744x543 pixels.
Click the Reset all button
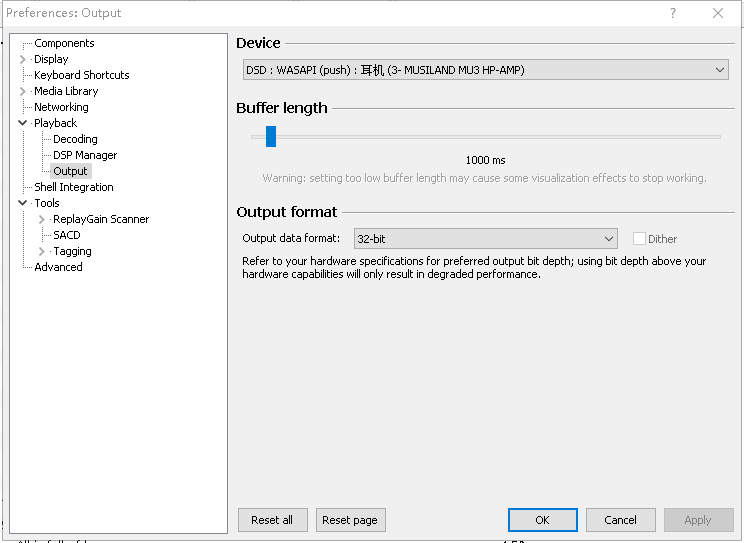click(x=272, y=520)
